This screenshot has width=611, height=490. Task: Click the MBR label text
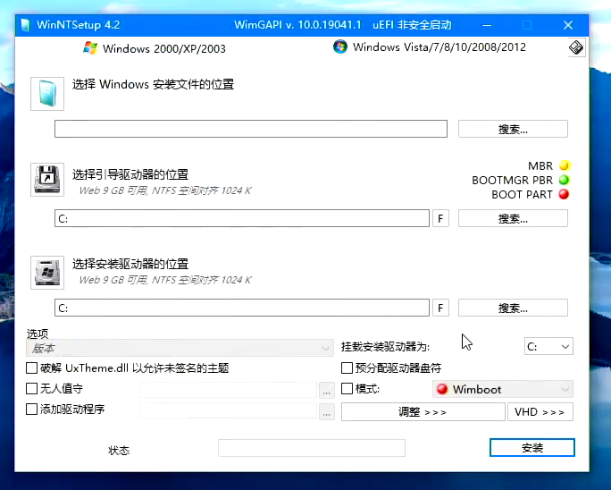(x=540, y=166)
